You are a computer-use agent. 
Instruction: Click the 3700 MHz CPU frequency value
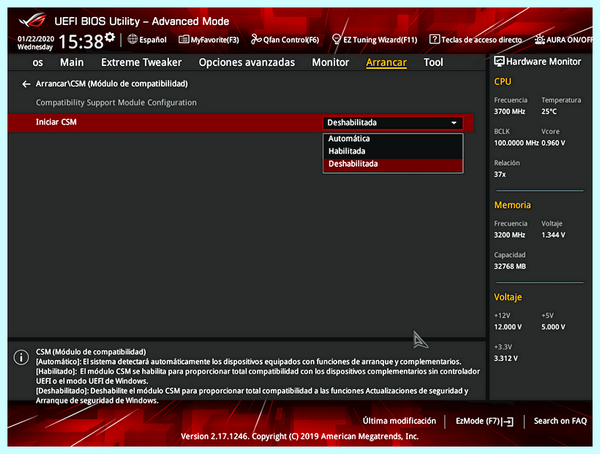(x=509, y=112)
